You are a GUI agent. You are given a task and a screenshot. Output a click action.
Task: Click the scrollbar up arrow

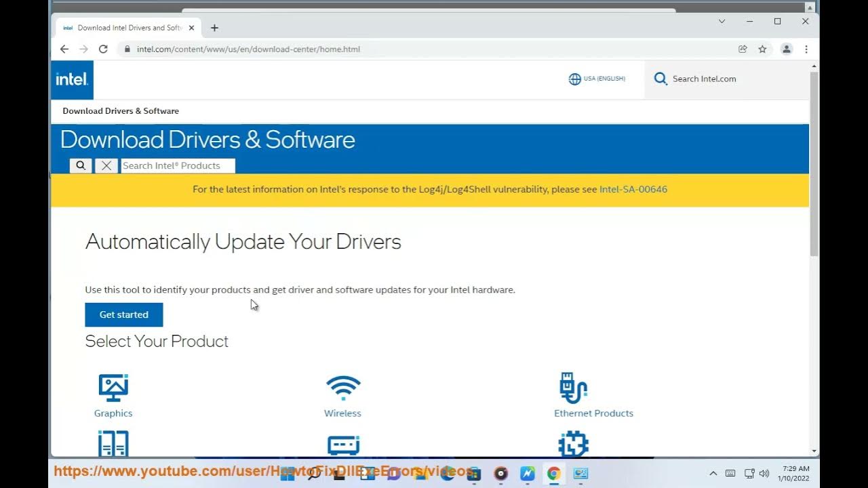(814, 66)
